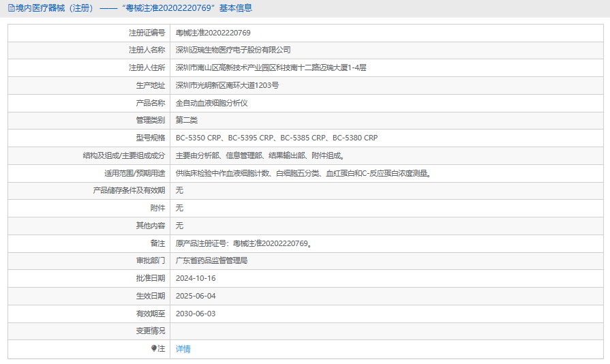Open the 详情 link in the 注 row
The image size is (610, 364).
pyautogui.click(x=183, y=349)
